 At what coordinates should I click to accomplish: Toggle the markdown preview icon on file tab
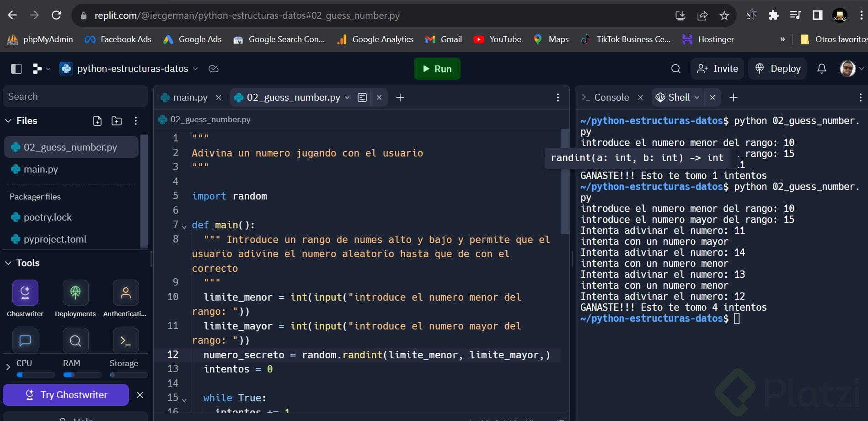362,97
